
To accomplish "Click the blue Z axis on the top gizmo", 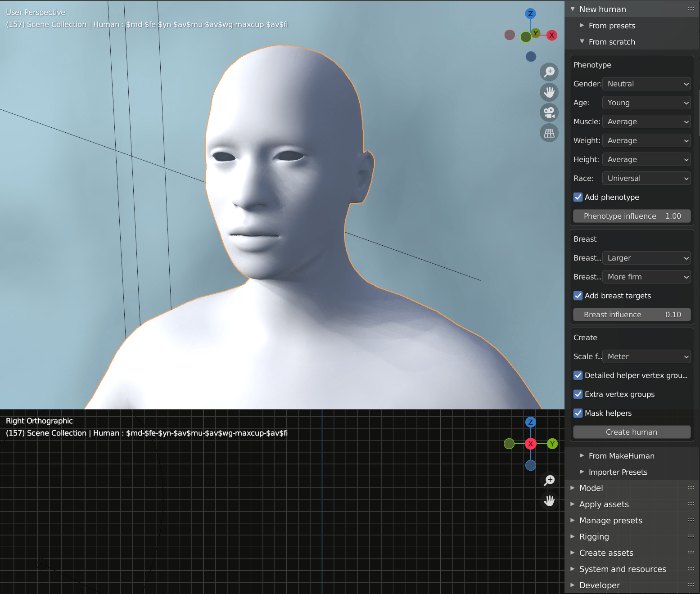I will [x=530, y=13].
